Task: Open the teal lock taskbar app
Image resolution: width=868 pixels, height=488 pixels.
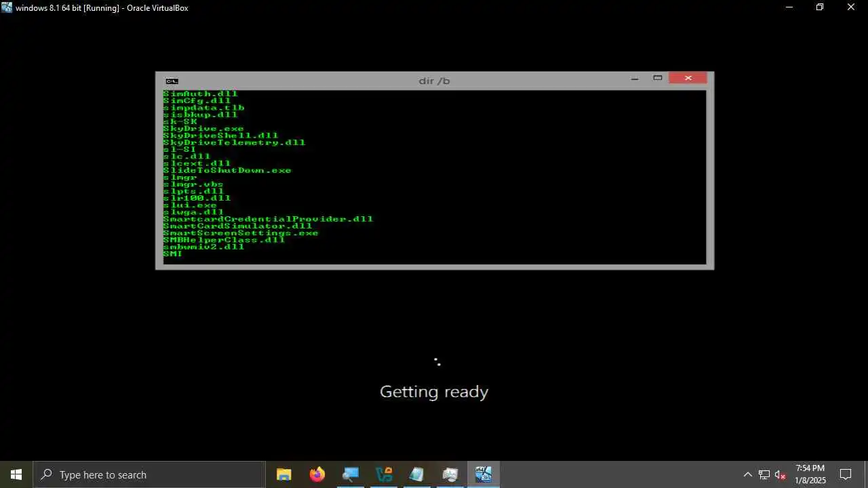Action: click(x=384, y=474)
